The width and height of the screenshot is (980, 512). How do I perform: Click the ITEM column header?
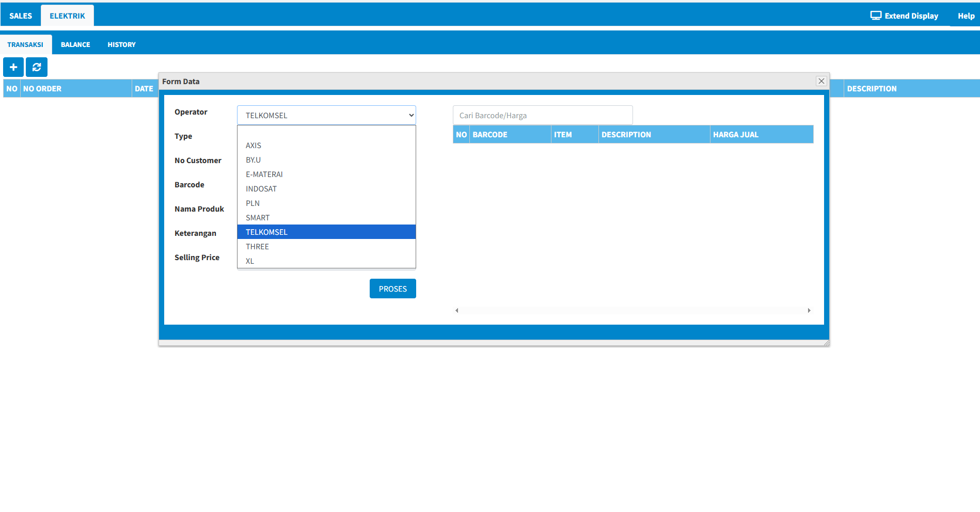click(575, 134)
